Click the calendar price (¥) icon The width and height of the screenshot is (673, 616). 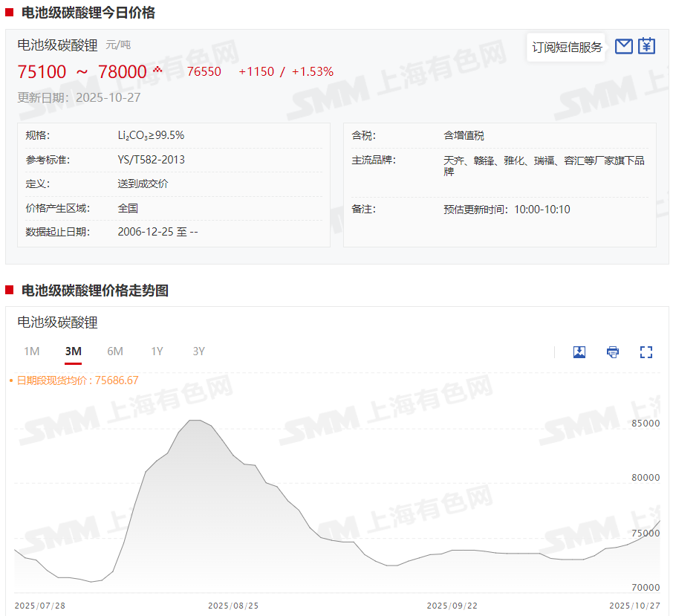pos(647,46)
